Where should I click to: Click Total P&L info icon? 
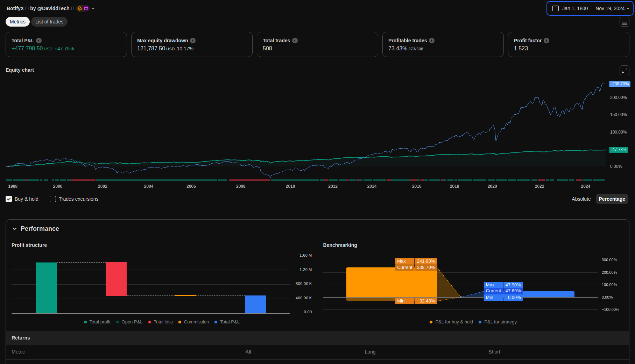tap(39, 41)
